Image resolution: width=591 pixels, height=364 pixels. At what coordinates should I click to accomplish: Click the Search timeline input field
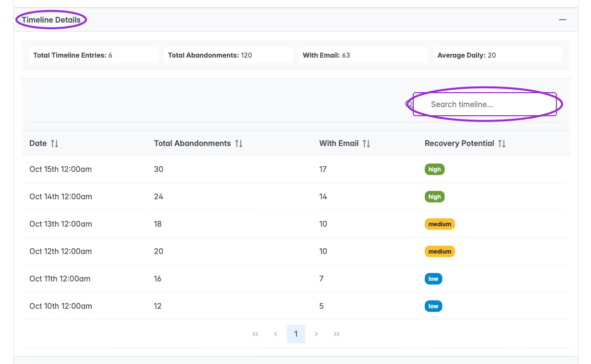484,104
